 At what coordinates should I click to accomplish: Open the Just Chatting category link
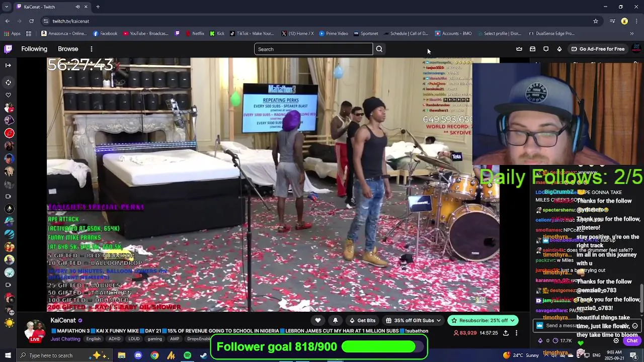point(65,339)
